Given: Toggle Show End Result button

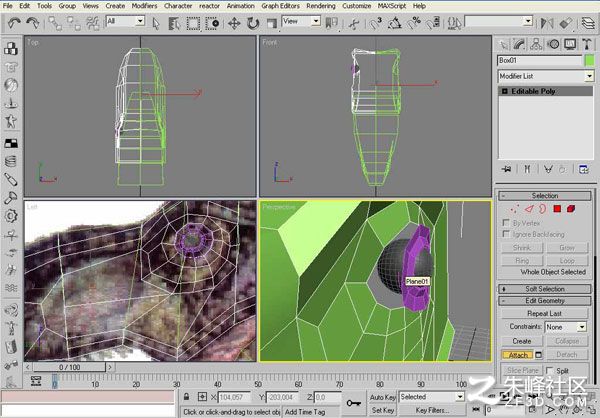Looking at the screenshot, I should [527, 169].
